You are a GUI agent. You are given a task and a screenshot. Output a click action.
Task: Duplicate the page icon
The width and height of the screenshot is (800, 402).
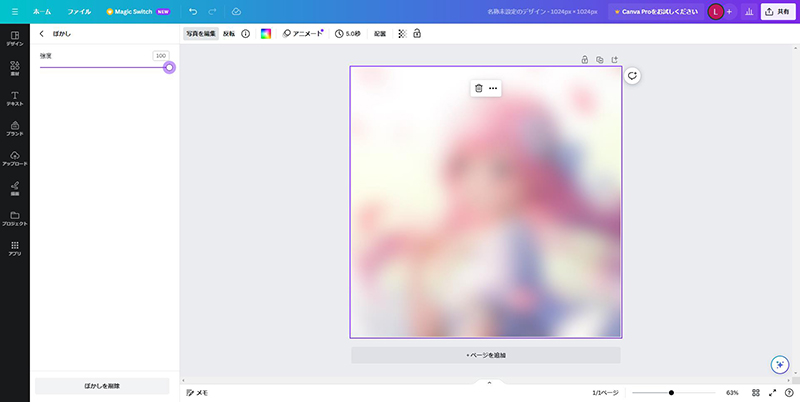point(599,60)
